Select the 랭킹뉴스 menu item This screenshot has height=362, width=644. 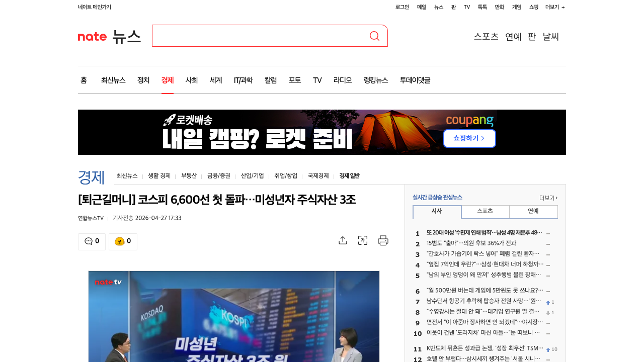pos(376,80)
